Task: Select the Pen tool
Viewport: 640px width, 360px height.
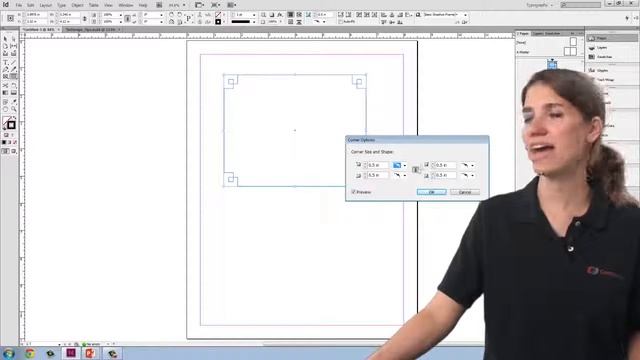Action: [x=5, y=70]
